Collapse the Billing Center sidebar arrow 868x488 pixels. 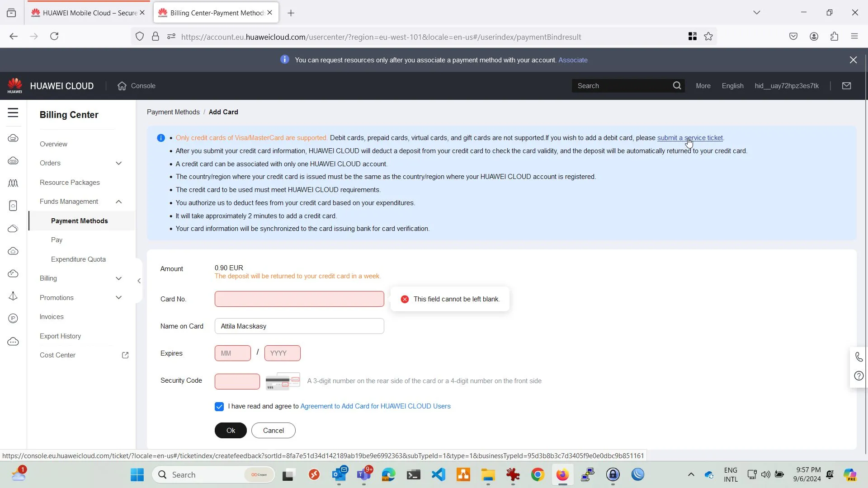point(139,281)
